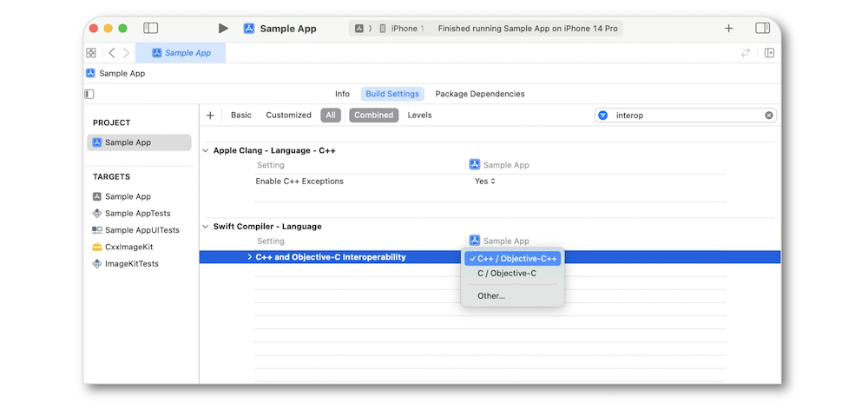The width and height of the screenshot is (868, 410).
Task: Click the swap editor arrows icon
Action: [x=746, y=53]
